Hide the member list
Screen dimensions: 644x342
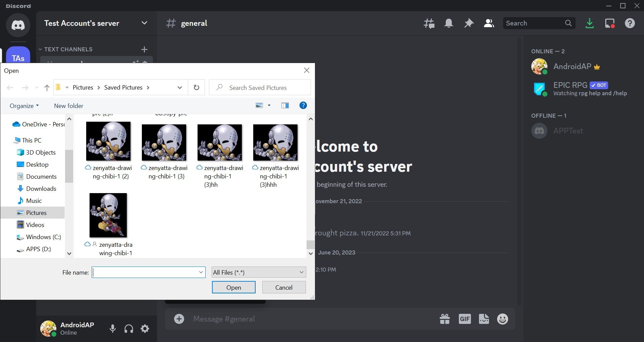(x=489, y=23)
